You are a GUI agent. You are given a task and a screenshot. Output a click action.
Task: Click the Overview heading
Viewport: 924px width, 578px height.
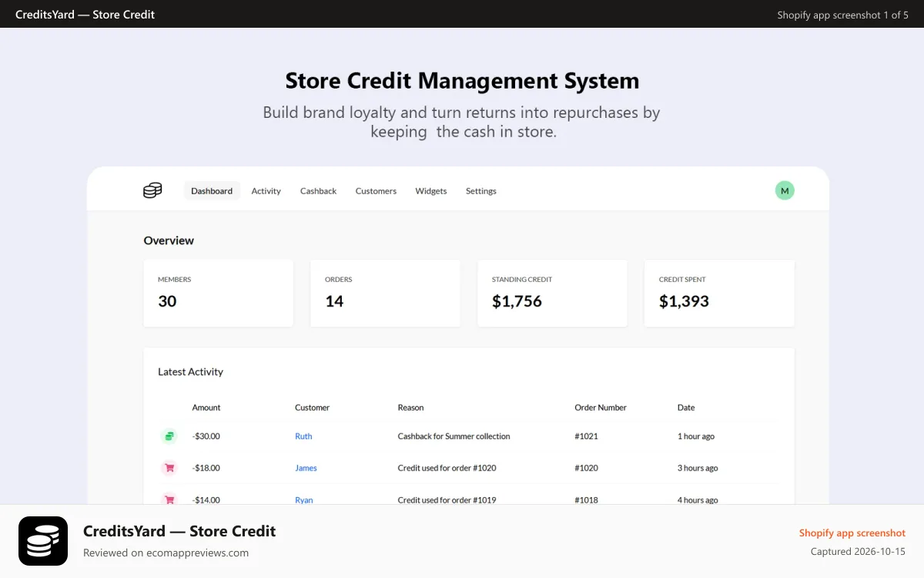pos(169,240)
